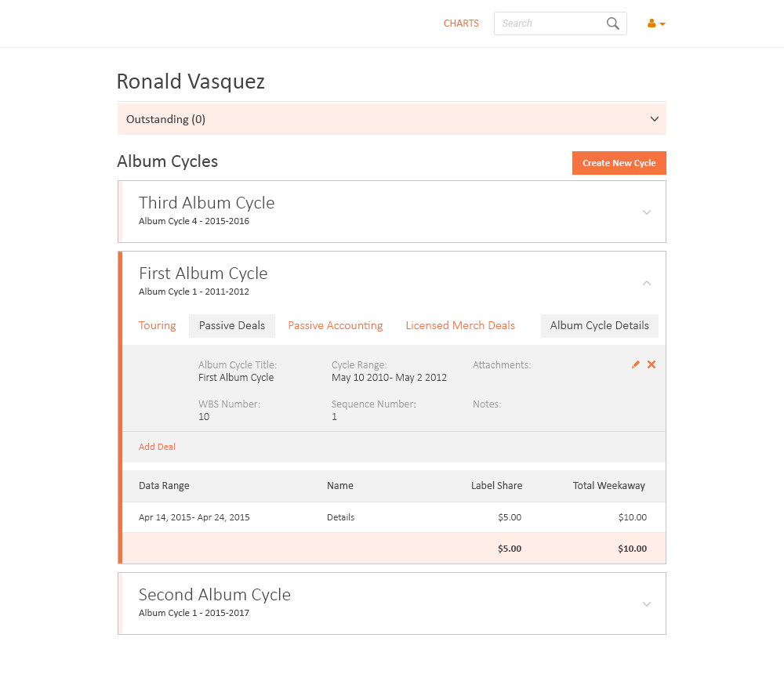Click the search magnifier icon
Screen dimensions: 784x674
(x=613, y=24)
